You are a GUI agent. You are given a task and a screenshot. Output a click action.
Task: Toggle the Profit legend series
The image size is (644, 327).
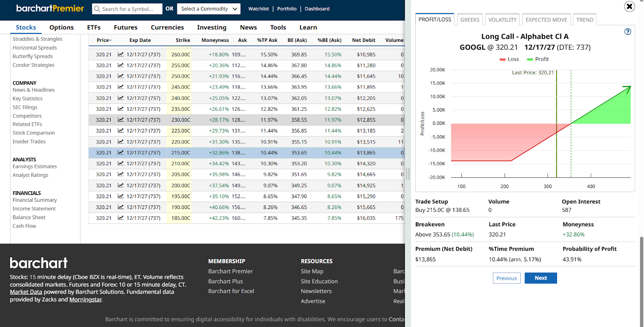[x=538, y=59]
